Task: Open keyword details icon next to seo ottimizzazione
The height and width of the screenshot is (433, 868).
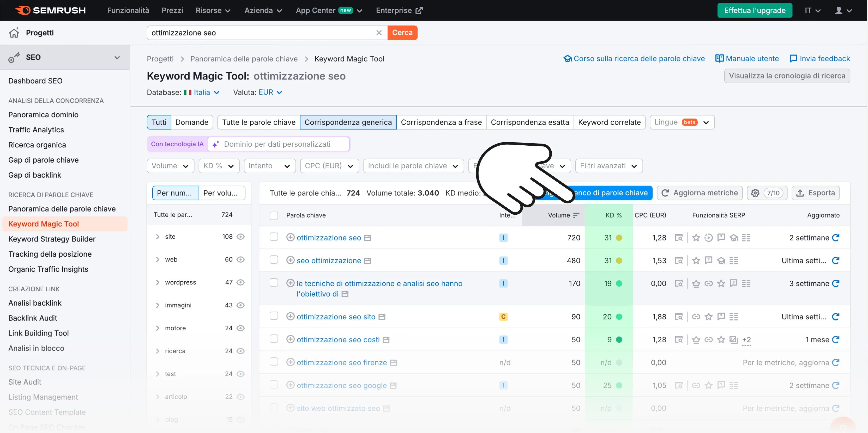Action: click(x=367, y=261)
